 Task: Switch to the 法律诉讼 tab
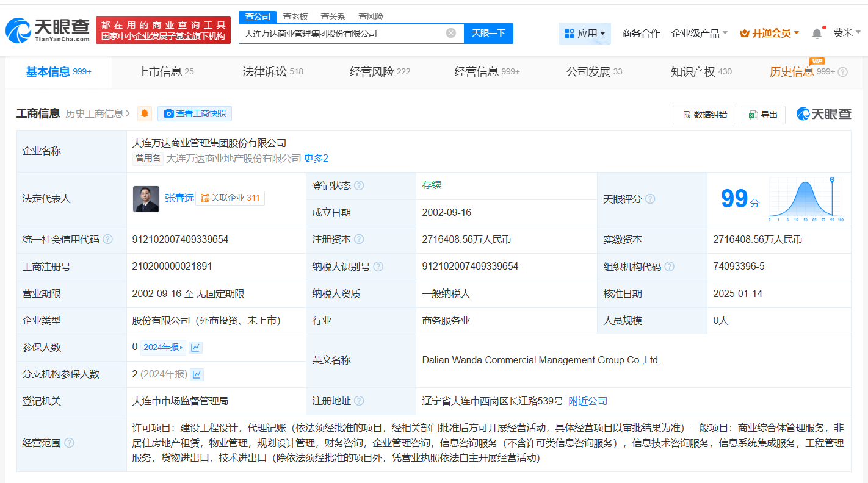(272, 71)
